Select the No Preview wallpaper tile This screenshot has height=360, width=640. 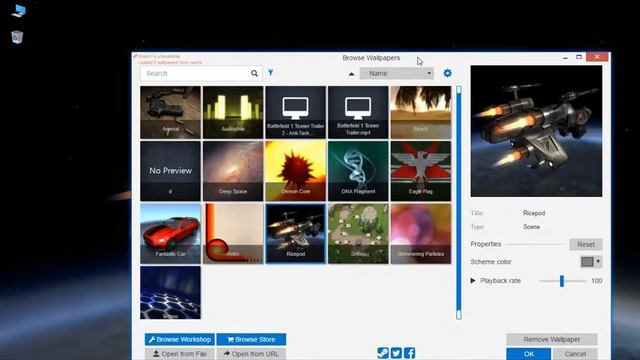tap(170, 171)
